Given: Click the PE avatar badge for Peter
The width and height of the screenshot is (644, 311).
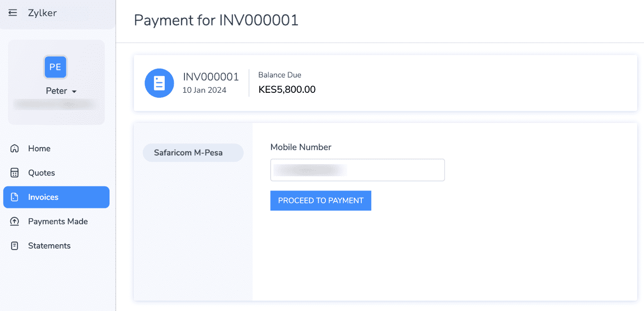Looking at the screenshot, I should [55, 67].
